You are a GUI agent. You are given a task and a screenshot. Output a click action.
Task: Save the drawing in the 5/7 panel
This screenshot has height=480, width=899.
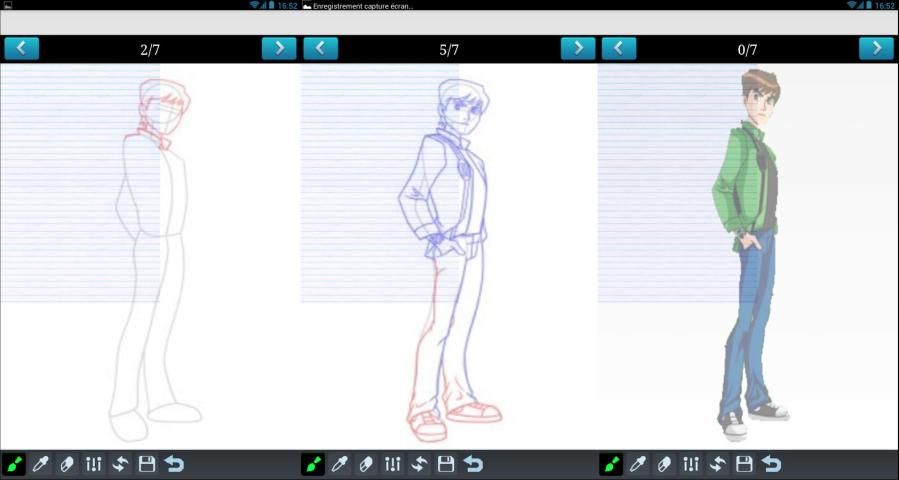(446, 464)
